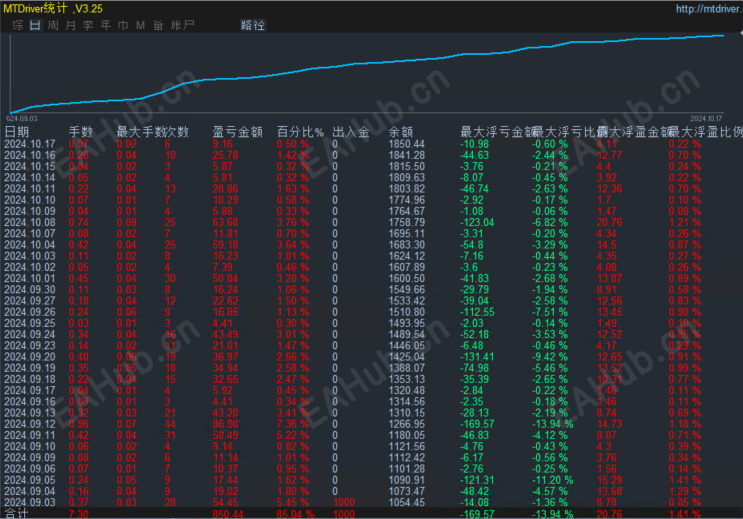Open the 季 quarterly tab
This screenshot has height=519, width=743.
click(x=88, y=25)
